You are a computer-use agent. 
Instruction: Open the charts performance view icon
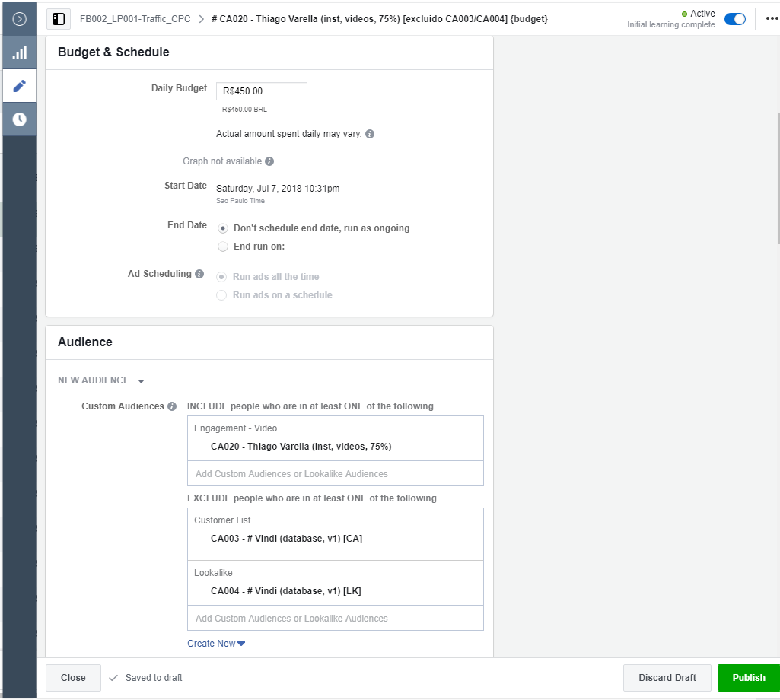pos(20,52)
